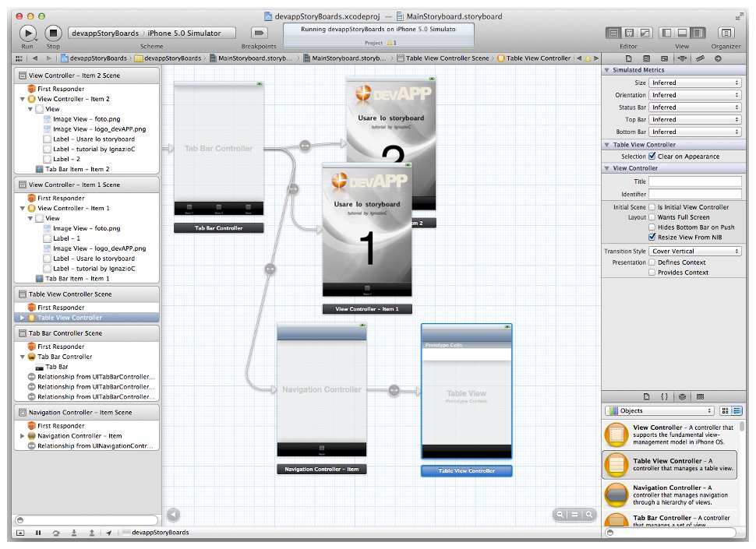Open the Orientation dropdown in Simulated Metrics

tap(695, 95)
